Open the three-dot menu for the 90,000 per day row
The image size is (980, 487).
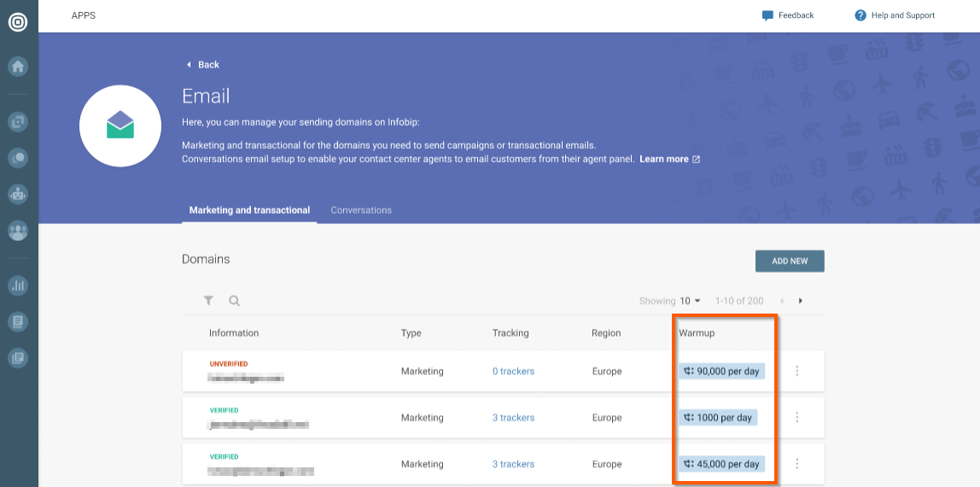pos(797,371)
